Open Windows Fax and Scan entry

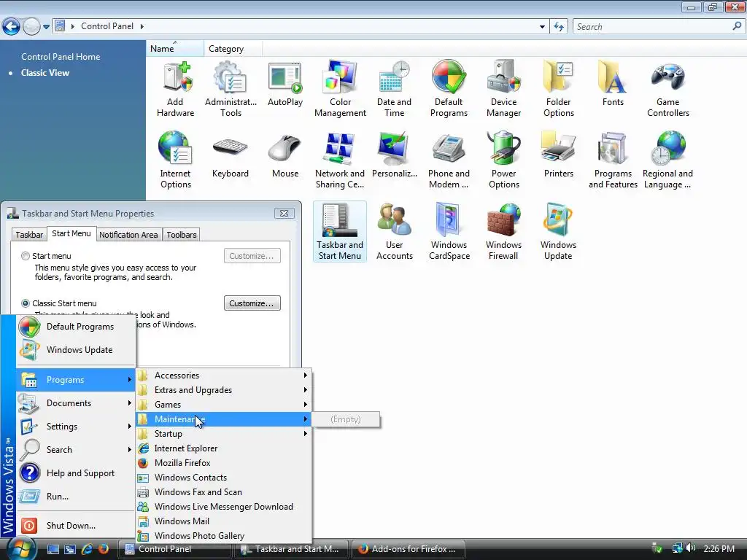[x=224, y=492]
